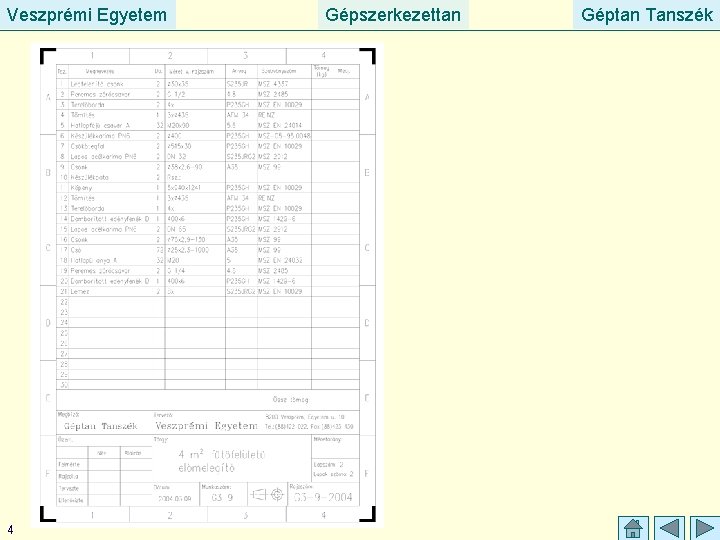Click the Hatlapfejű csavar A part name
The image size is (720, 540).
[100, 125]
